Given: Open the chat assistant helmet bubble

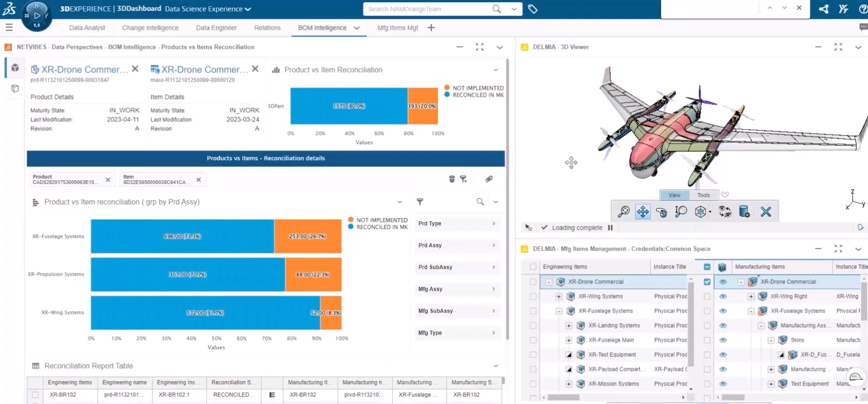Looking at the screenshot, I should coord(855,377).
